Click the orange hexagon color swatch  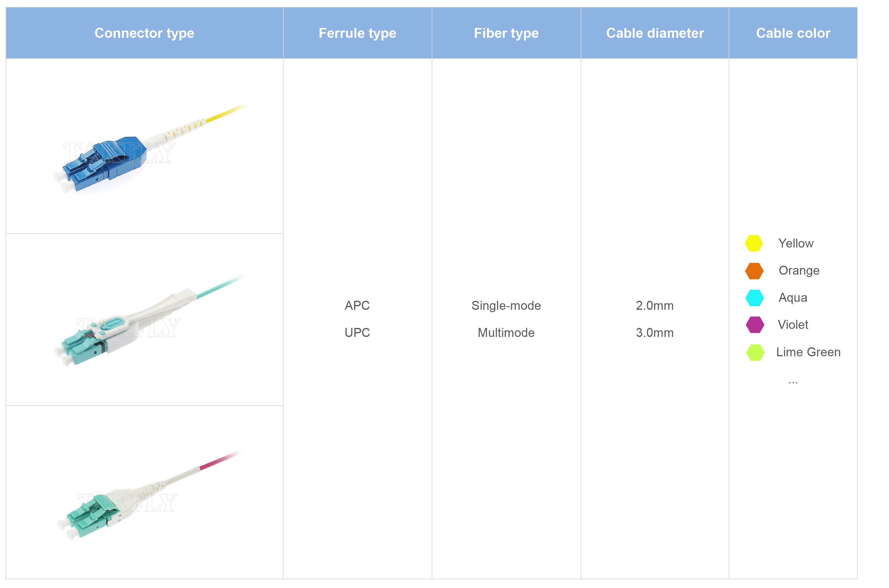pos(754,271)
